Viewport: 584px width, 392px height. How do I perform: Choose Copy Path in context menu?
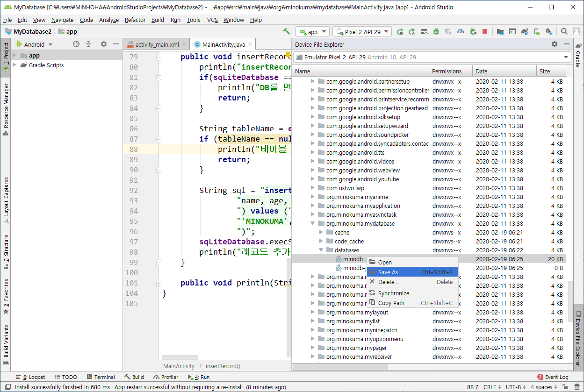tap(412, 303)
